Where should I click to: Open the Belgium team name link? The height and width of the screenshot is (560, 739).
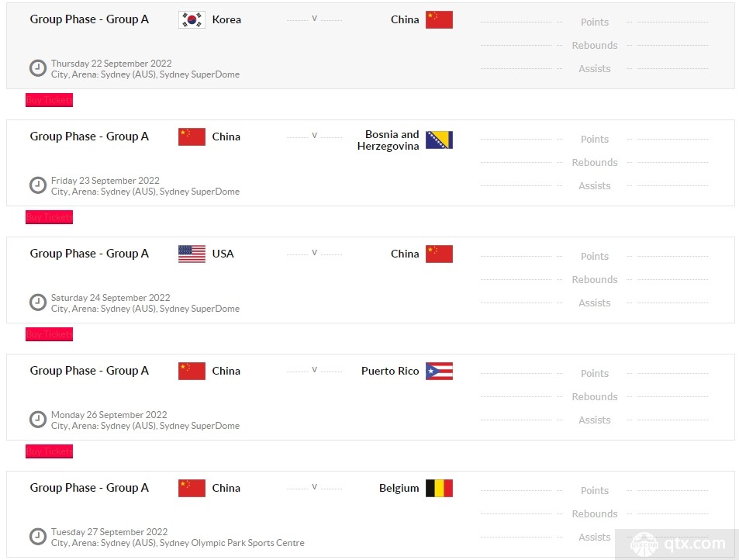399,489
